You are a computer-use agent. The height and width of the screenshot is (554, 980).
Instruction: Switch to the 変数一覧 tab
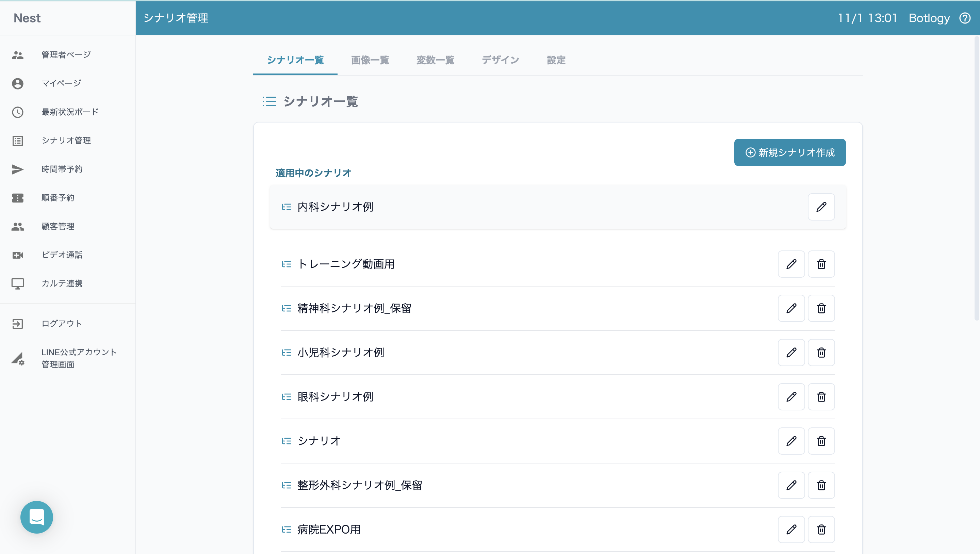pos(435,60)
